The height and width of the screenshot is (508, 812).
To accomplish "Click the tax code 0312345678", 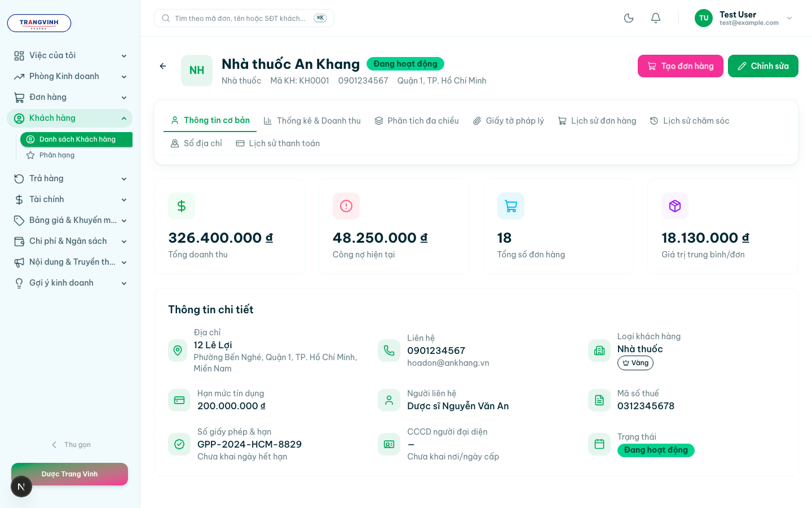I will 646,406.
